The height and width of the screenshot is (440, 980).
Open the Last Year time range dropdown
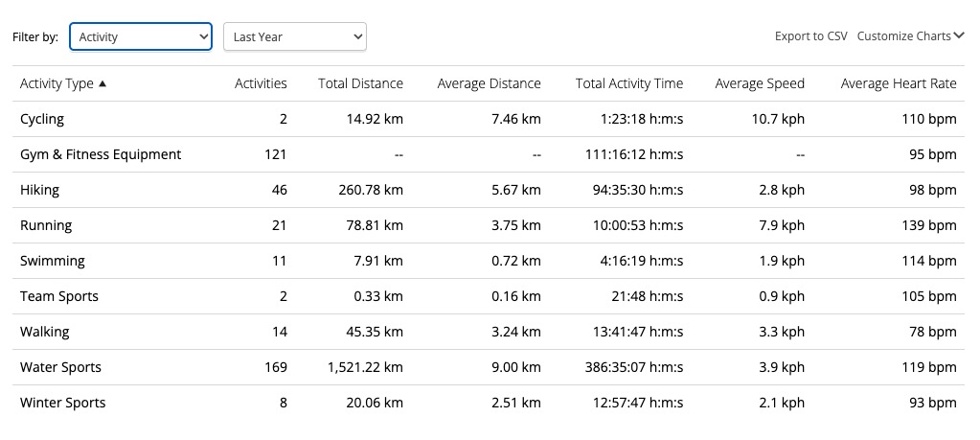click(x=295, y=37)
